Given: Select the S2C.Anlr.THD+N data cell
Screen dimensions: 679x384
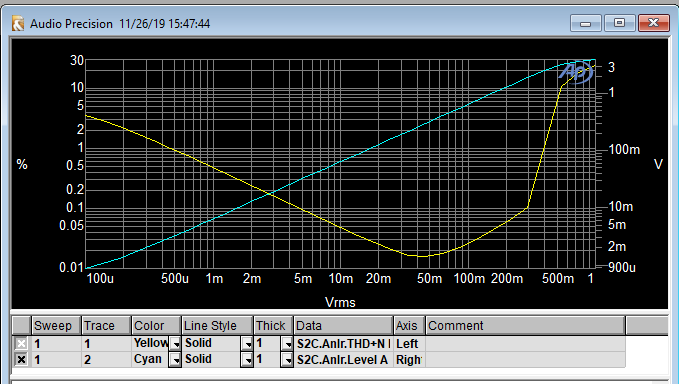Looking at the screenshot, I should tap(343, 344).
